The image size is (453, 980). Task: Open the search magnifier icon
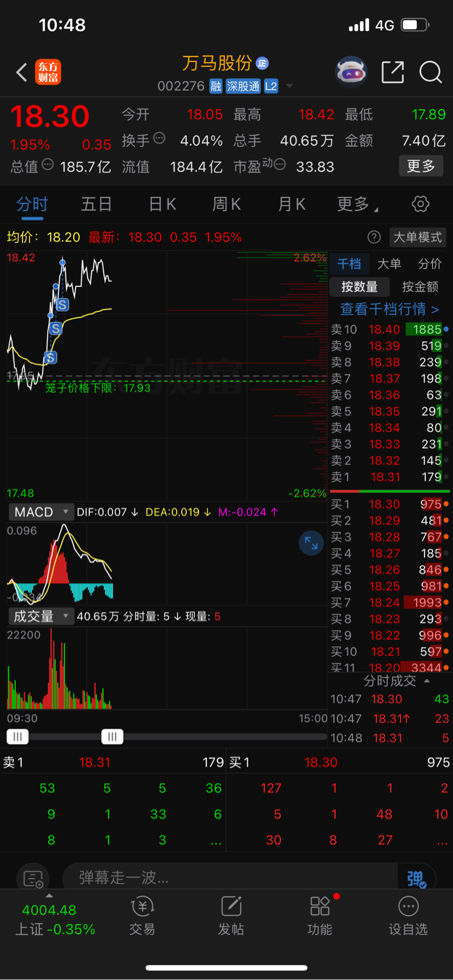pyautogui.click(x=431, y=72)
